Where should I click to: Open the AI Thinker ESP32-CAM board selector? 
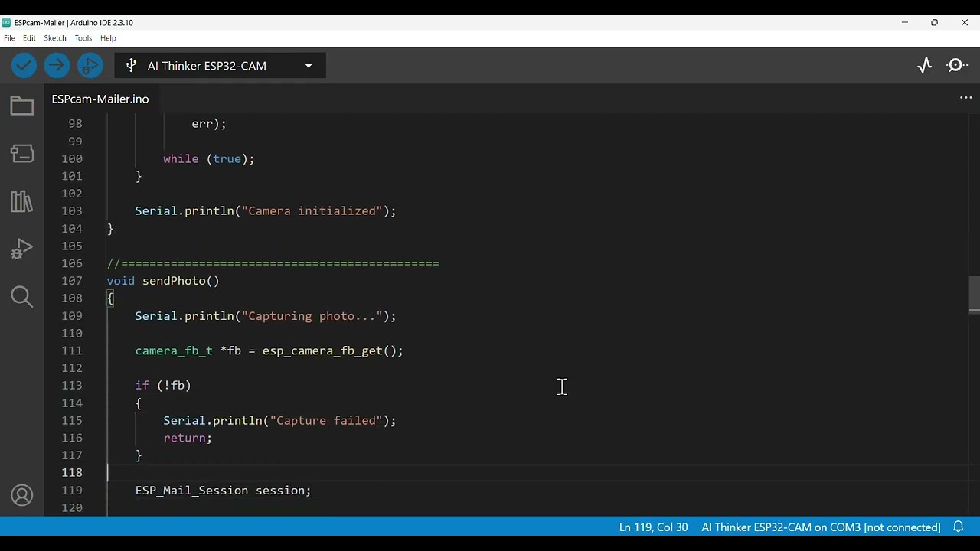220,66
